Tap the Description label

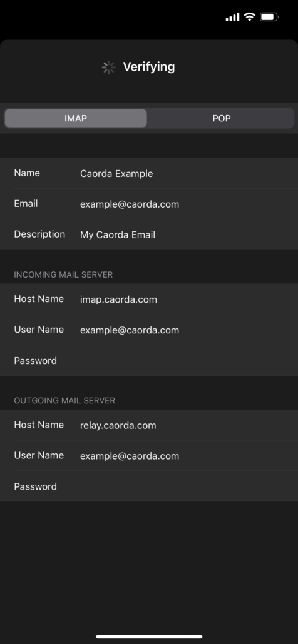39,234
